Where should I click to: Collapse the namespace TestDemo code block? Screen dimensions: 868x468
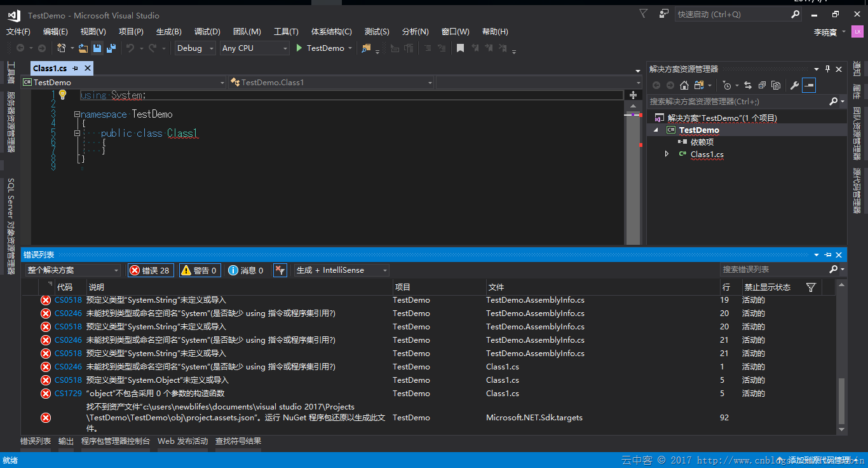pyautogui.click(x=77, y=114)
